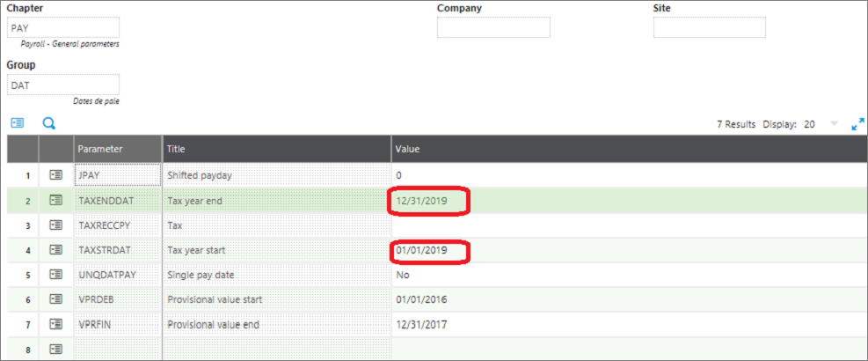Click the card view icon above the table
Viewport: 868px width, 361px height.
click(18, 124)
